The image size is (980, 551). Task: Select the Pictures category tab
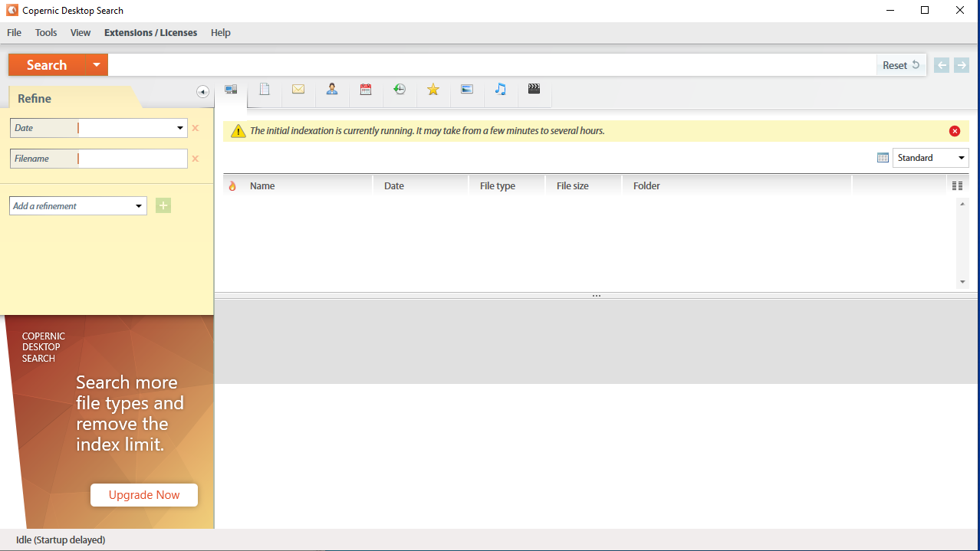(467, 90)
